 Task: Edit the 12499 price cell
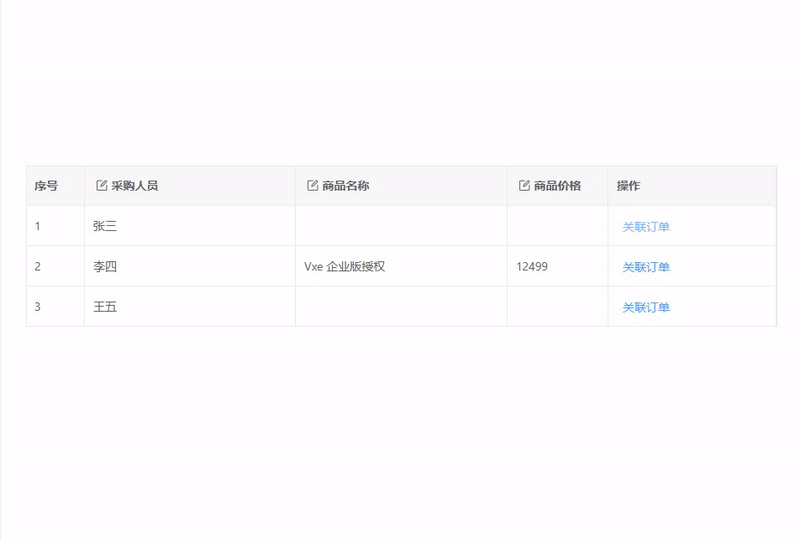[532, 267]
